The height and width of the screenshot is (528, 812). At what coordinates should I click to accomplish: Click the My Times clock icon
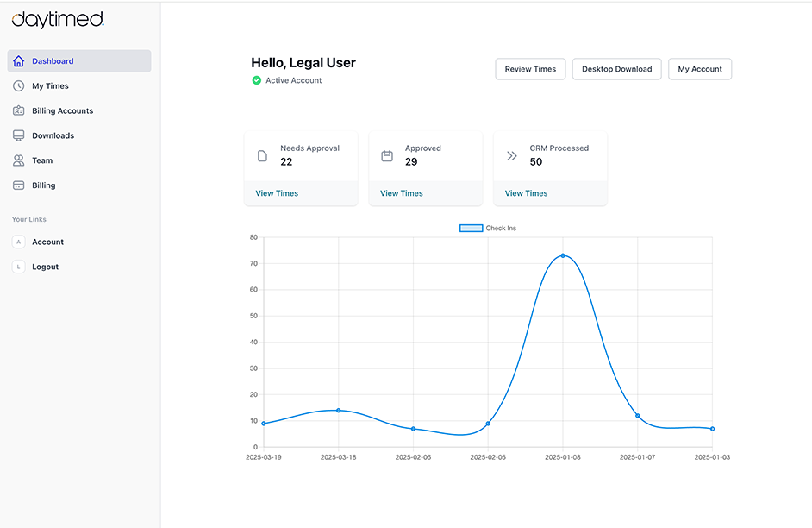18,86
